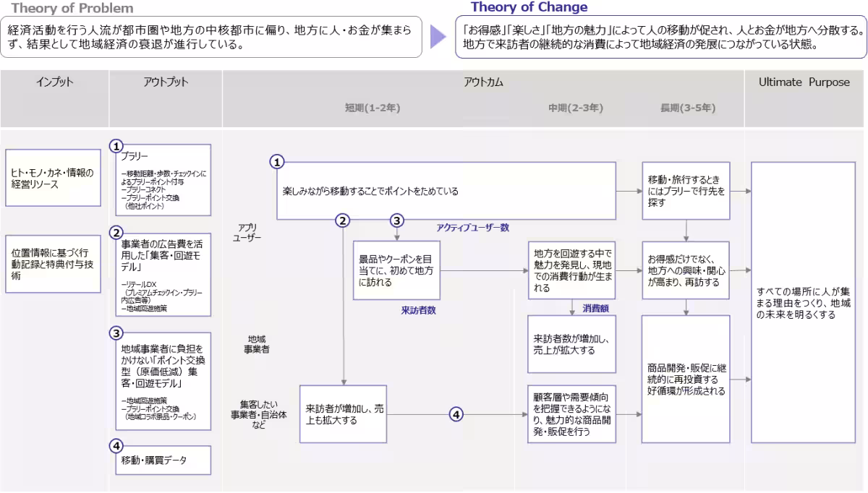Viewport: 868px width, 493px height.
Task: Click circled ④ on the arrow toward 顧客層把握
Action: point(456,414)
